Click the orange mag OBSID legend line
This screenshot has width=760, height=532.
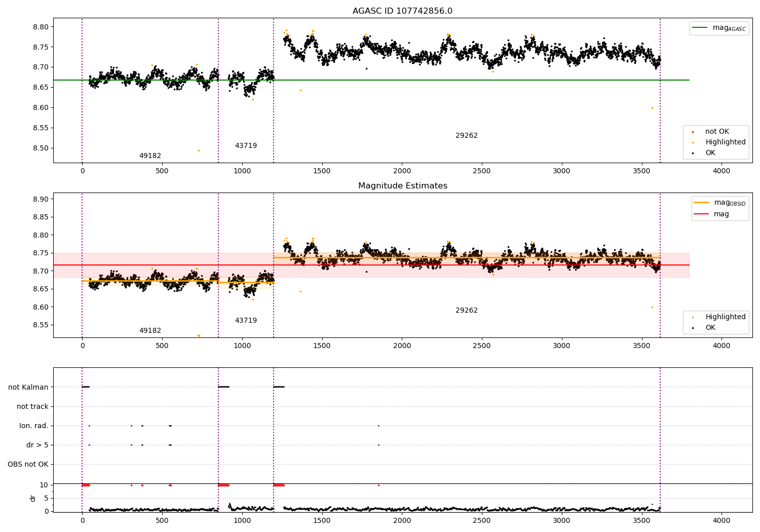coord(702,202)
